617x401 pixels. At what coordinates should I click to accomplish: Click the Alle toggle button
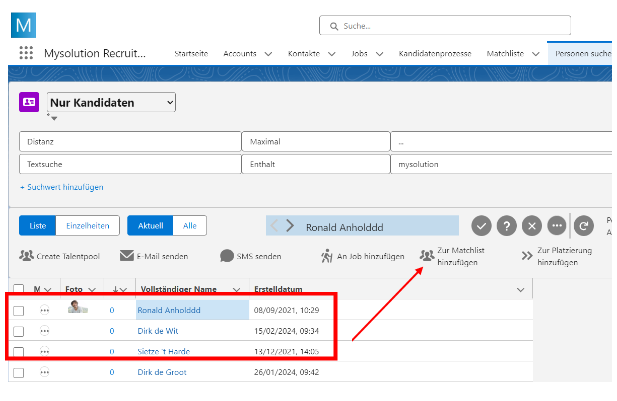coord(190,226)
